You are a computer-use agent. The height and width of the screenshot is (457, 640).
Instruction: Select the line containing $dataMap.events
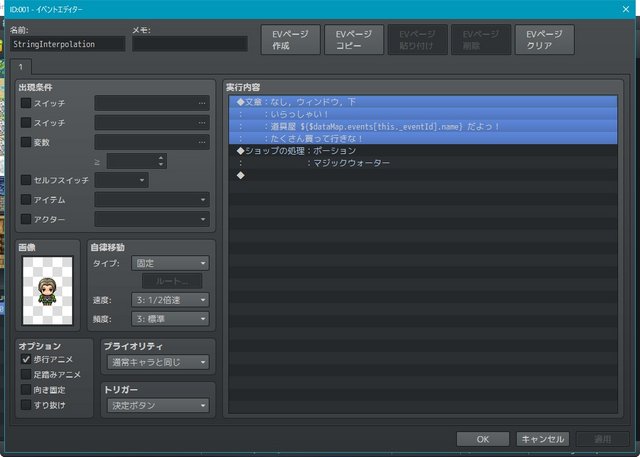[x=423, y=126]
